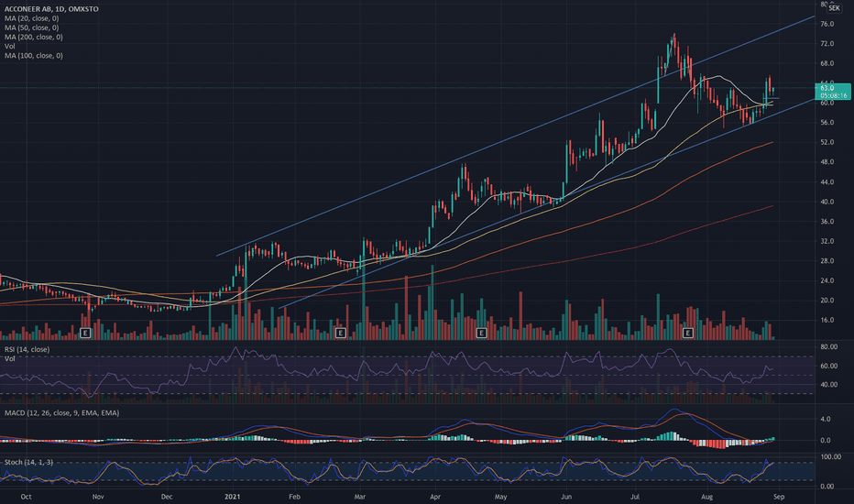
Task: Select the MA (100, close, 0) indicator legend
Action: pos(33,55)
